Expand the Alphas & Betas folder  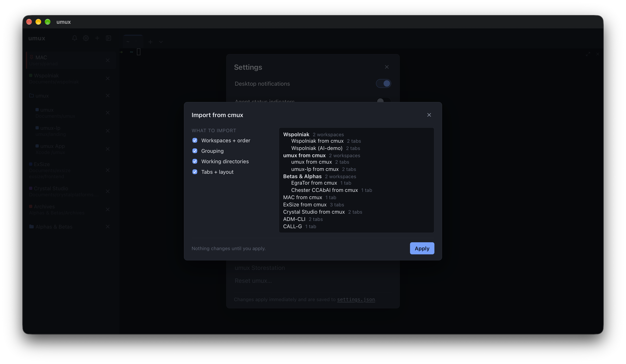pos(31,227)
